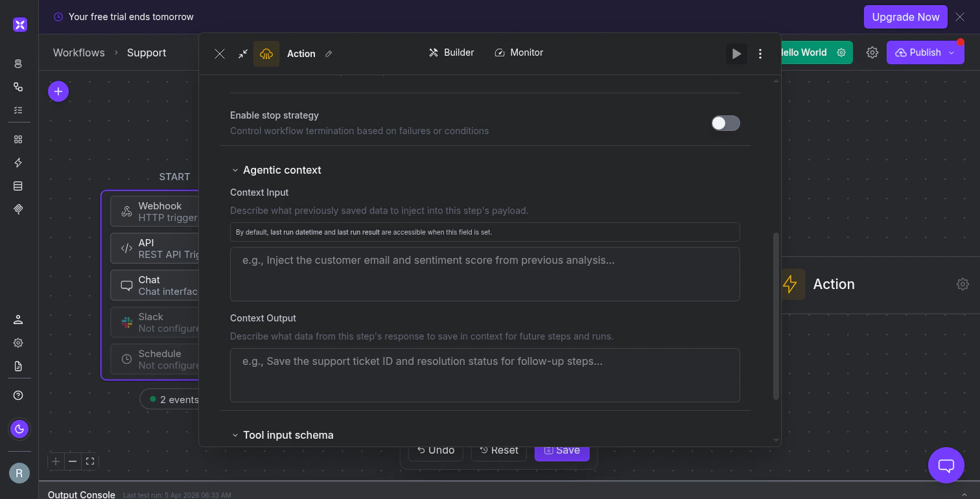Open workflow settings gear next to Publish
This screenshot has width=980, height=499.
coord(872,52)
